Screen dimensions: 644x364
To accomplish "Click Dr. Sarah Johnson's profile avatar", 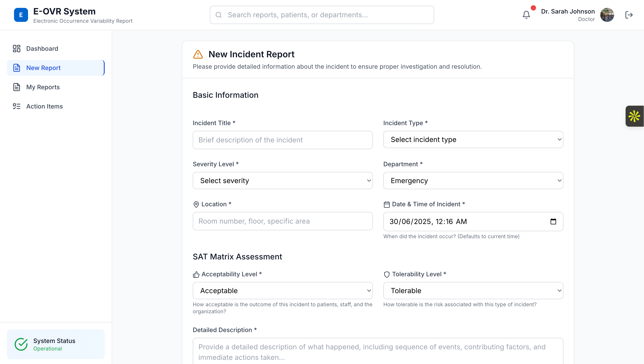I will pos(607,15).
